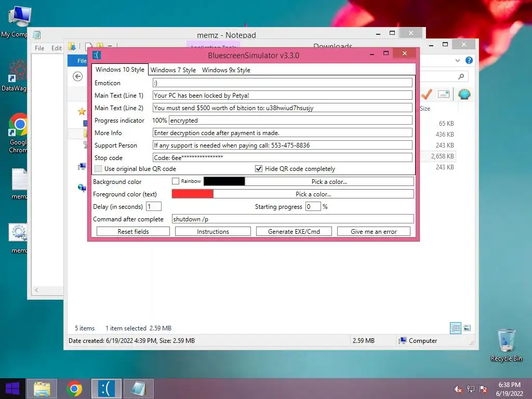Open File Explorer from the taskbar
The width and height of the screenshot is (532, 399).
click(42, 389)
